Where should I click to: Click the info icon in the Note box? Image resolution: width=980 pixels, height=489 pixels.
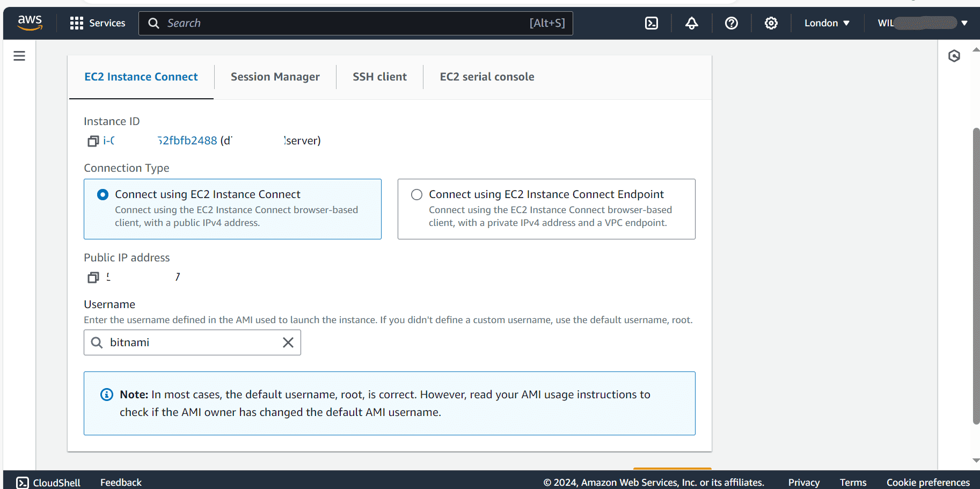tap(107, 395)
